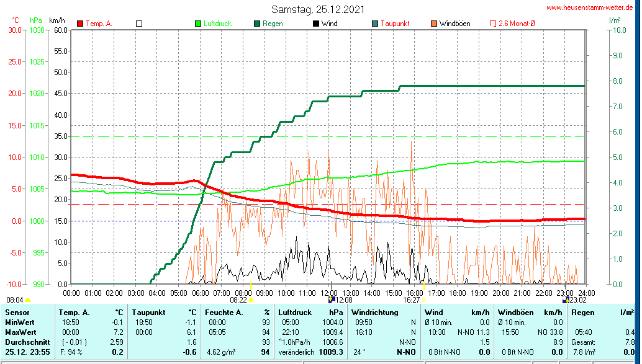Click the max gust value NO 33.8

pyautogui.click(x=550, y=332)
